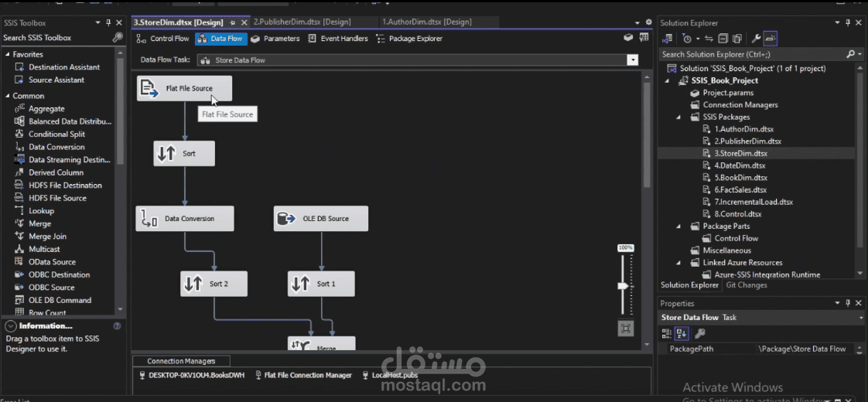Open 6.FactSales.dtsx in Solution Explorer

(740, 189)
